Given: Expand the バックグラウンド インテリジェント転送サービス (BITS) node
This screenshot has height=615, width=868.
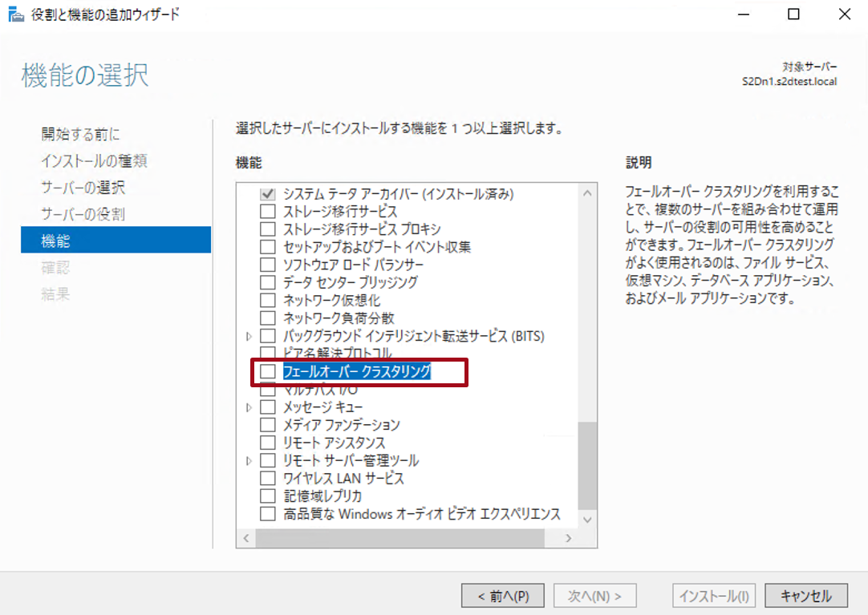Looking at the screenshot, I should tap(249, 337).
